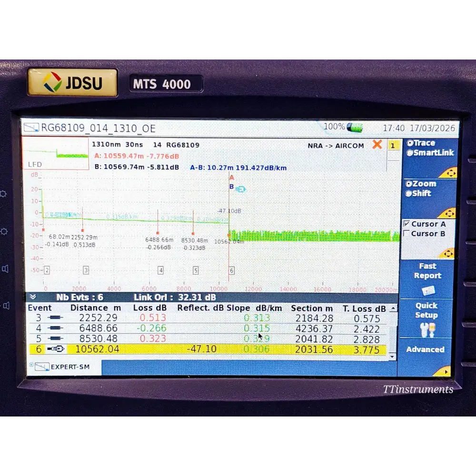
Task: Select the Shift radio option
Action: [418, 193]
